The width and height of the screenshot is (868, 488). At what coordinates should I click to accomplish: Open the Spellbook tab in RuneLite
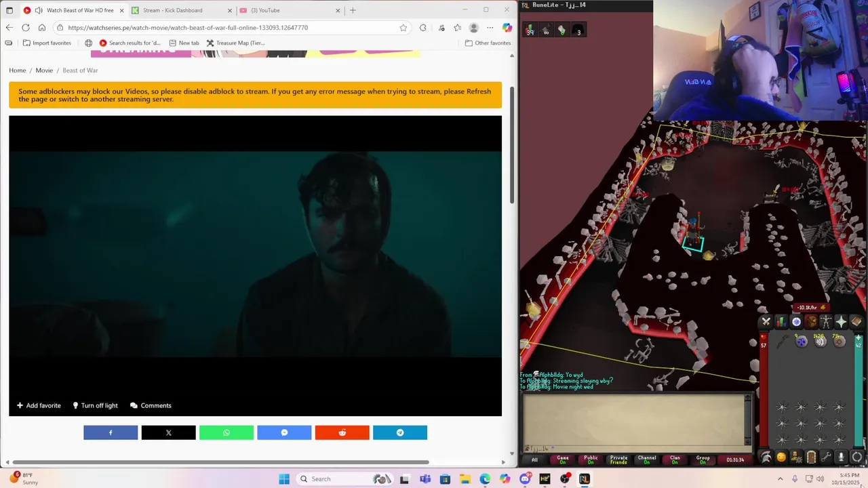coord(858,321)
